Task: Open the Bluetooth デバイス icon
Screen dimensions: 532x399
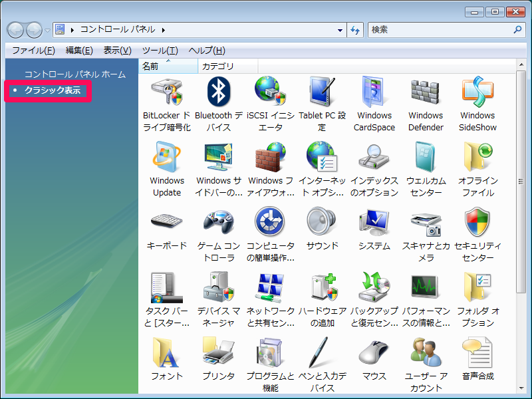Action: [x=218, y=92]
